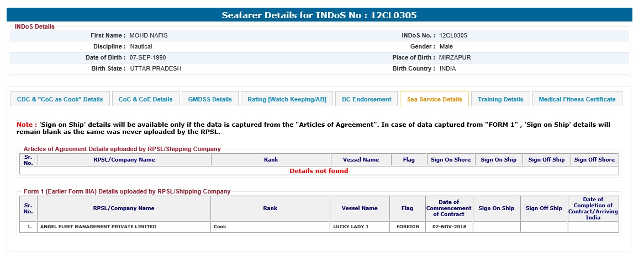Viewport: 644px width, 258px height.
Task: Open the DC Endorsement tab
Action: point(367,99)
